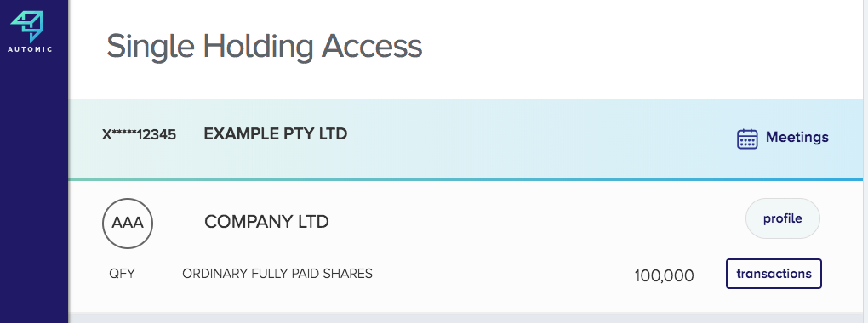Click the 100,000 share balance
This screenshot has height=323, width=868.
click(x=664, y=275)
